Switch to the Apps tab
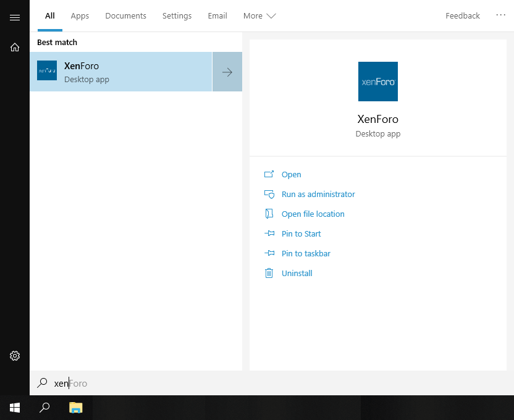 (x=80, y=15)
